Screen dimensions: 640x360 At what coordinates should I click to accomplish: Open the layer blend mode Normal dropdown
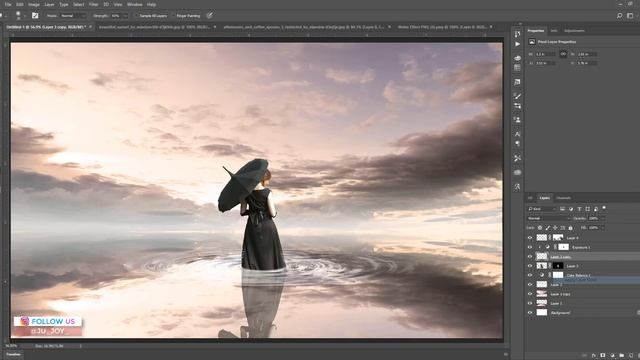[x=549, y=218]
